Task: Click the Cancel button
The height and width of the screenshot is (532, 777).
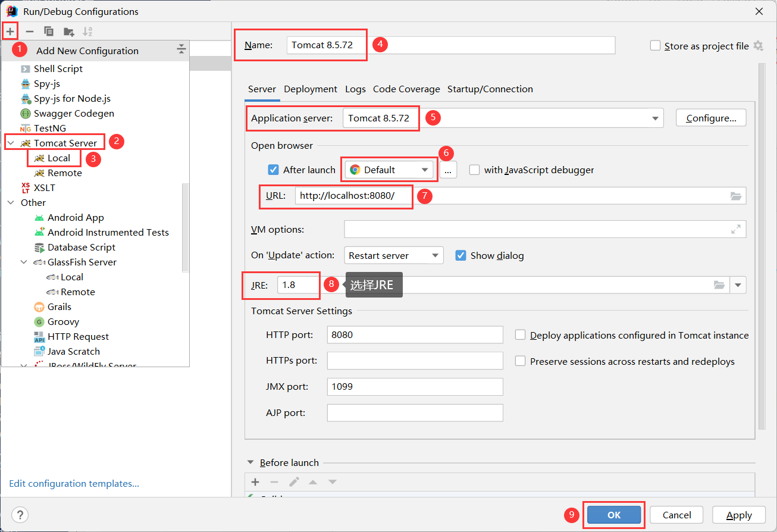Action: tap(677, 515)
